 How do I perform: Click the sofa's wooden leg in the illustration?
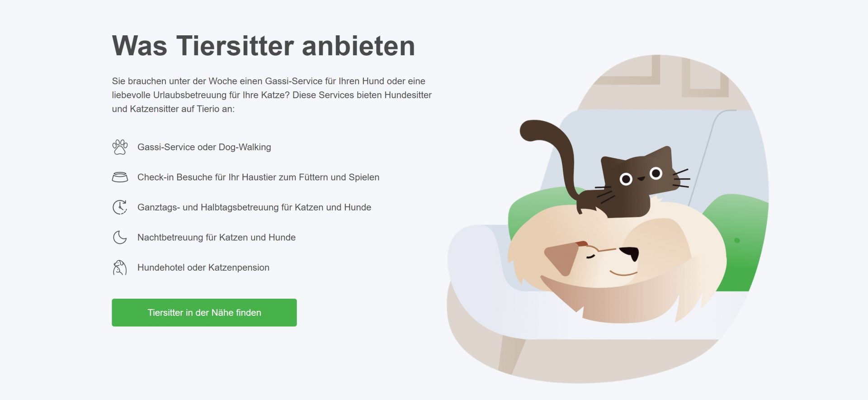[x=512, y=355]
